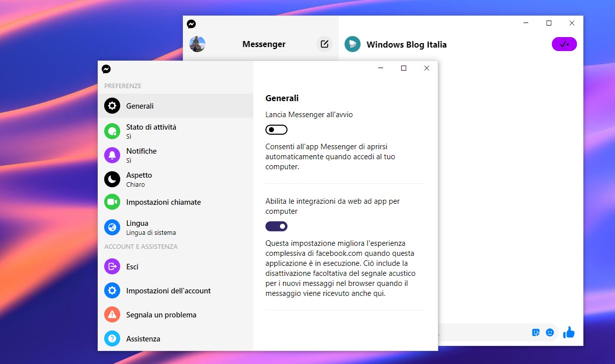Viewport: 615px width, 364px height.
Task: Click Segnala un problema
Action: (175, 314)
